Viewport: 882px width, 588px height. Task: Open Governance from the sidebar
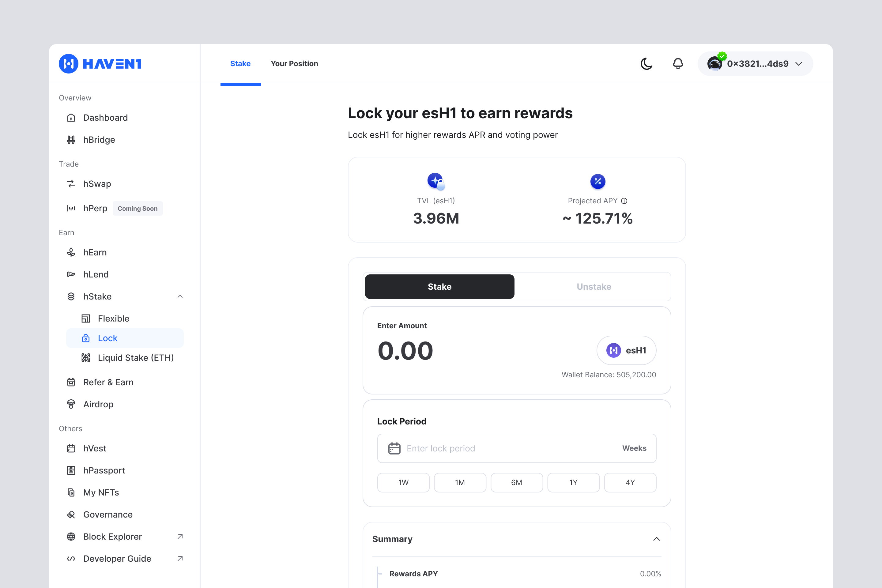point(108,514)
